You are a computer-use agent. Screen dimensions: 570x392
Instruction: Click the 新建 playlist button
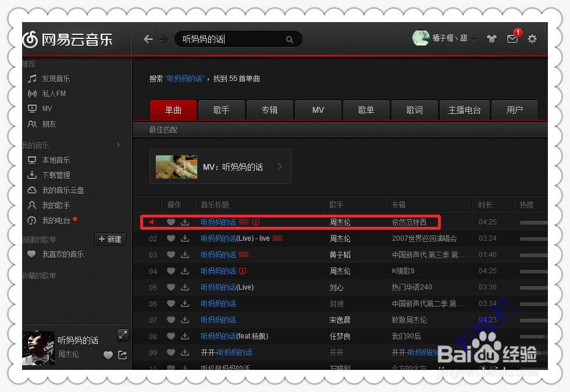pos(110,239)
